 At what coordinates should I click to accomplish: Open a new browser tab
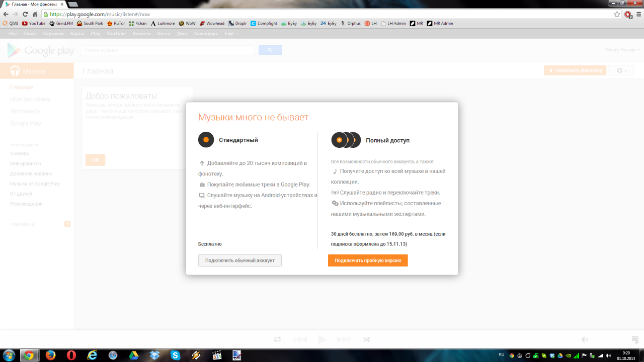pos(73,4)
